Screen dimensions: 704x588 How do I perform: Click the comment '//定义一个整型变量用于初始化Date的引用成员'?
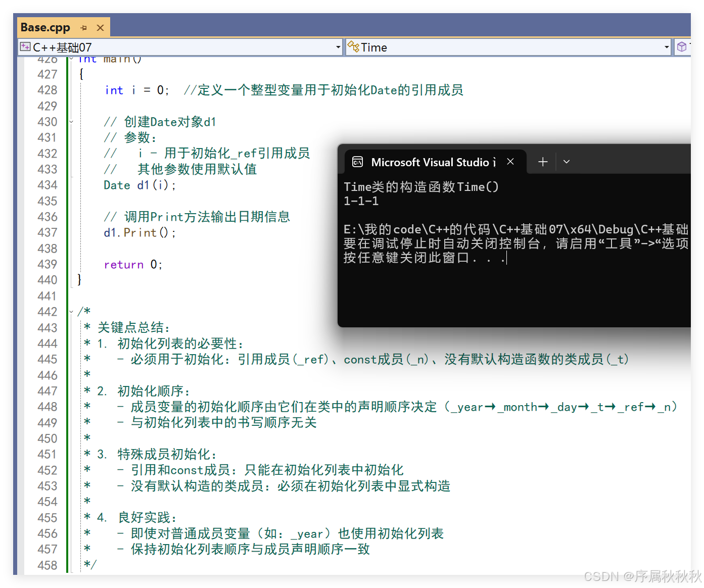tap(323, 90)
